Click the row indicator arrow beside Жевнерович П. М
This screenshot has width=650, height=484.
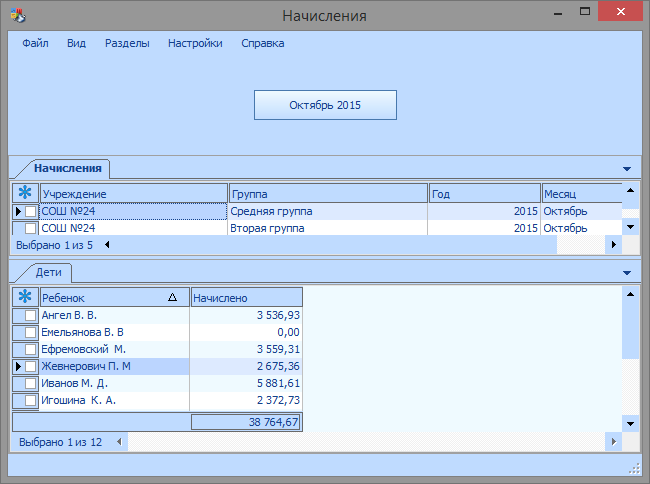pos(18,366)
